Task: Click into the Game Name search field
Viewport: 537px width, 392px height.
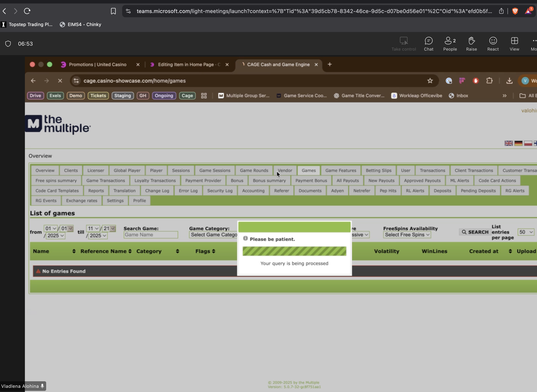Action: (x=151, y=235)
